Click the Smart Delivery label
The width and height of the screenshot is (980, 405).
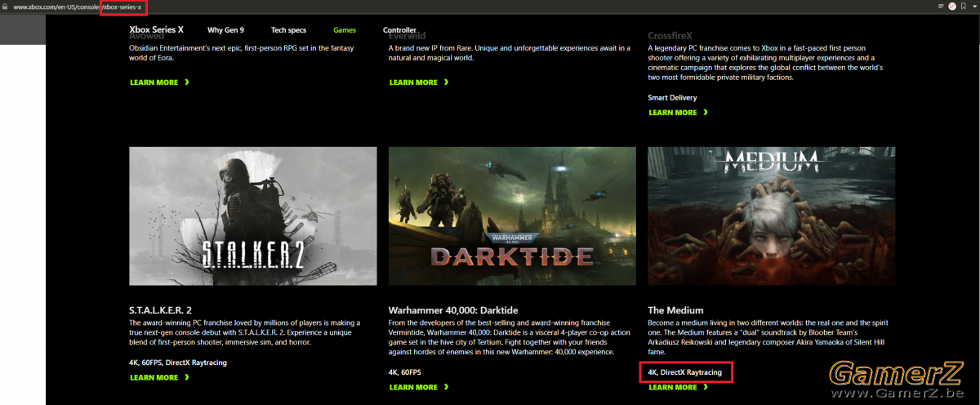pyautogui.click(x=673, y=97)
